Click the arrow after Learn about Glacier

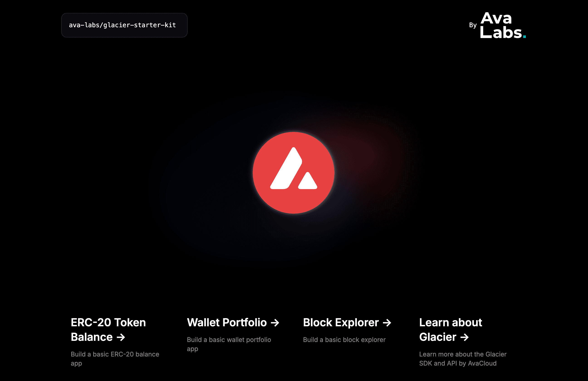tap(464, 337)
